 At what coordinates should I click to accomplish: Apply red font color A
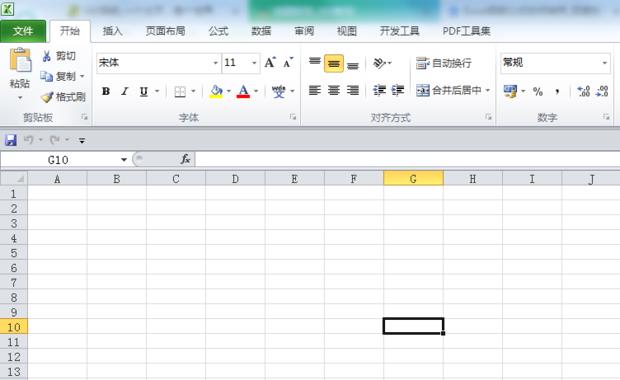(x=243, y=91)
